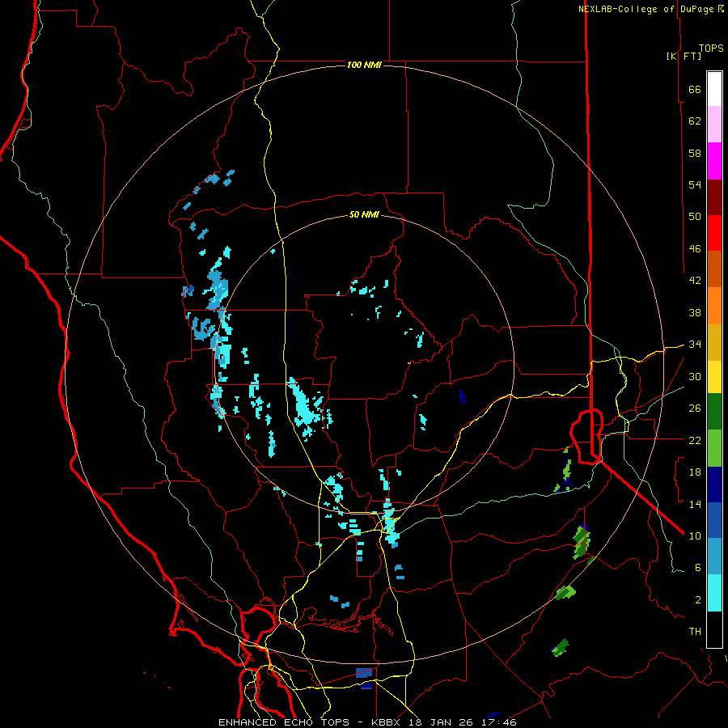Screen dimensions: 728x728
Task: Click the legend value "50"
Action: [x=695, y=216]
